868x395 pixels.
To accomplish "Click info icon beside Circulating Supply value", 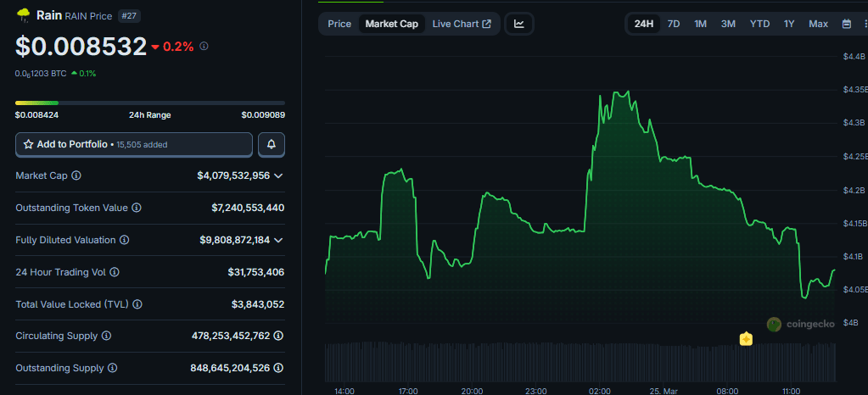I will pos(278,337).
